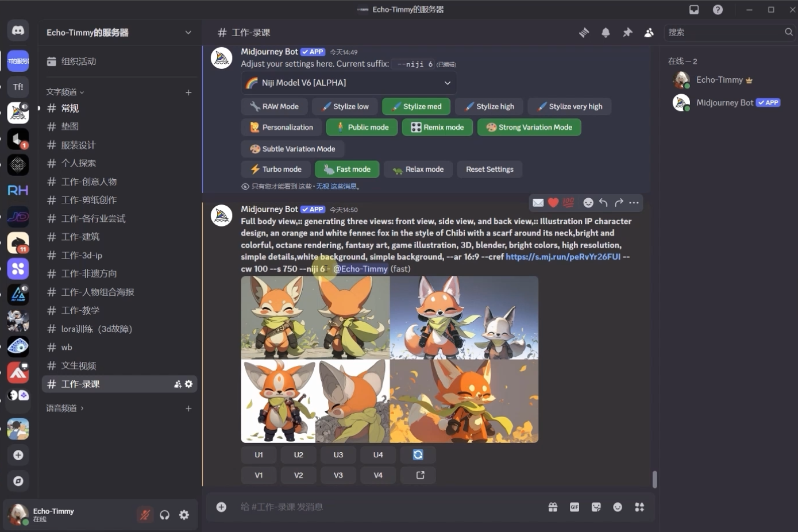Open the Threads icon in channel header
The image size is (798, 532).
click(x=584, y=33)
